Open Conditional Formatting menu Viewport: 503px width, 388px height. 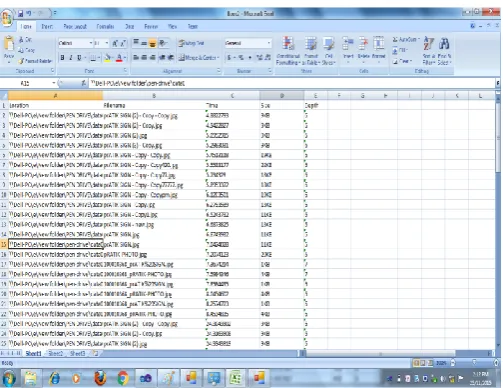pos(288,51)
